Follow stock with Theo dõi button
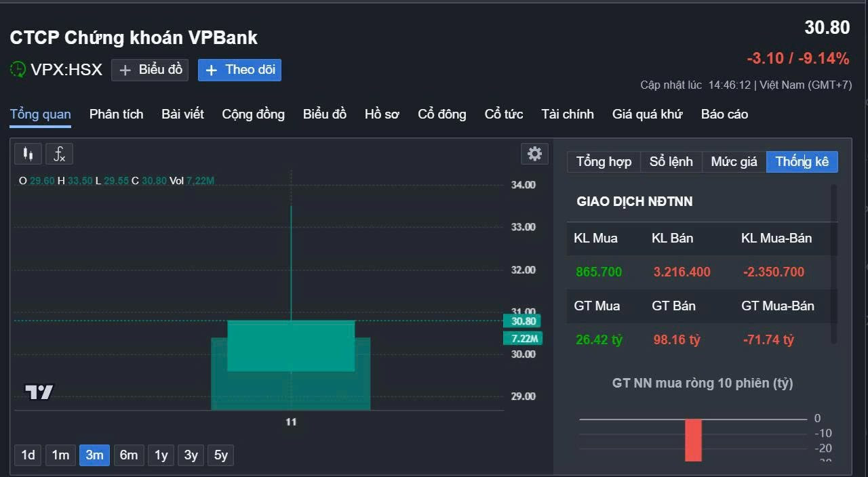This screenshot has width=868, height=477. coord(239,70)
